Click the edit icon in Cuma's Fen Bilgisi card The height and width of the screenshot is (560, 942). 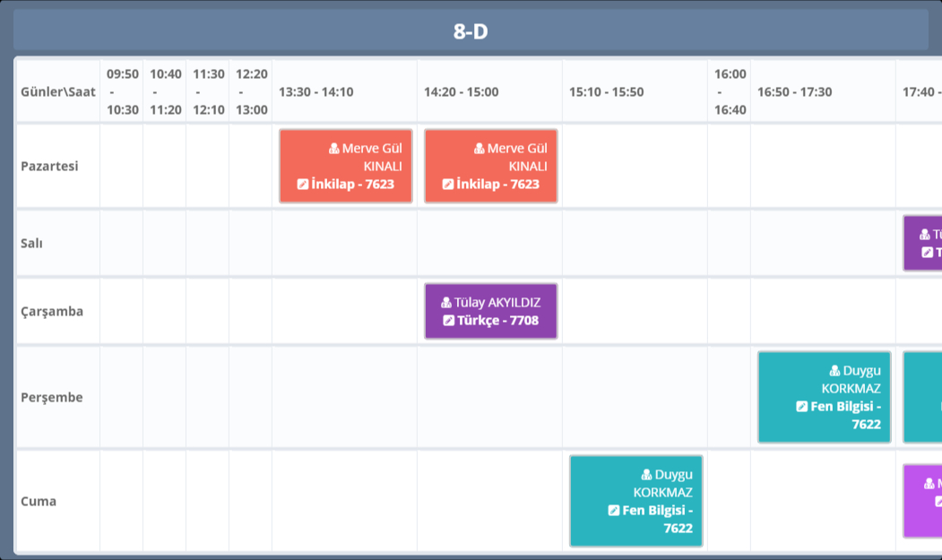click(x=613, y=511)
